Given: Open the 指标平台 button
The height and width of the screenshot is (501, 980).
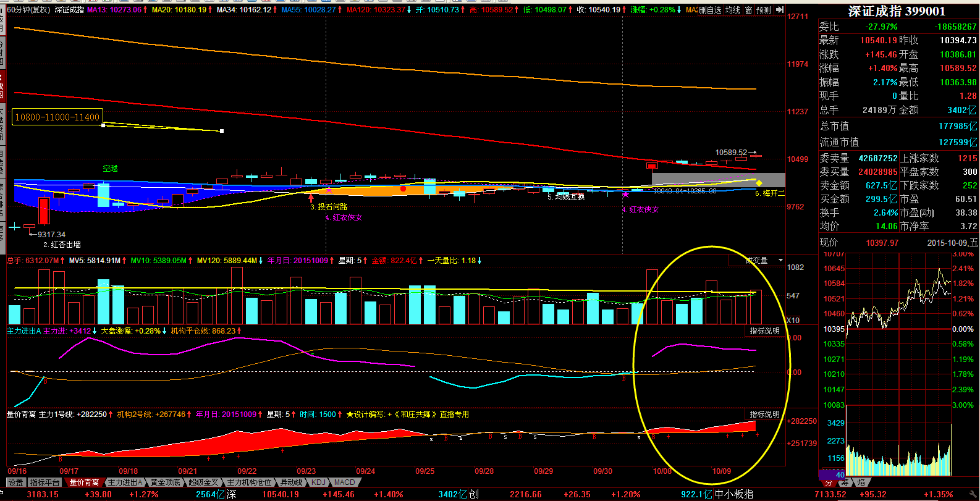Looking at the screenshot, I should coord(45,482).
